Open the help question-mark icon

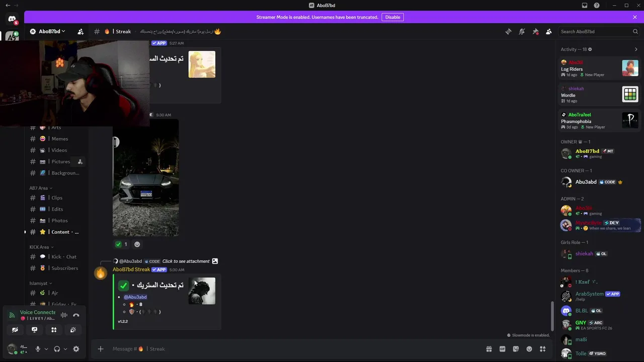click(x=597, y=6)
